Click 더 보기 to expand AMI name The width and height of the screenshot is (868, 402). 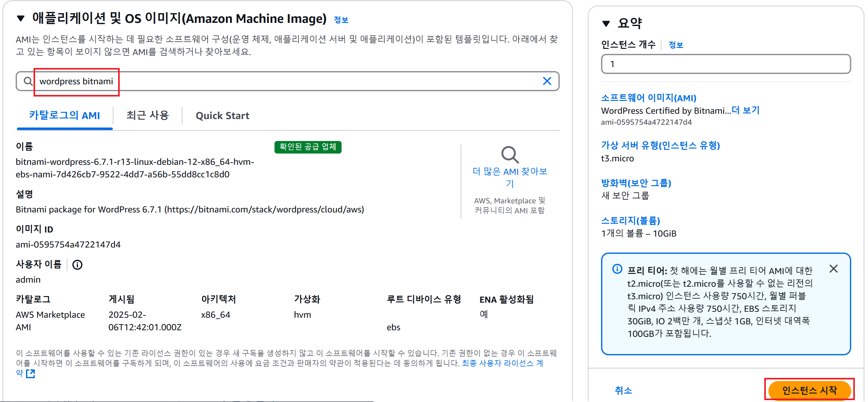(x=746, y=110)
